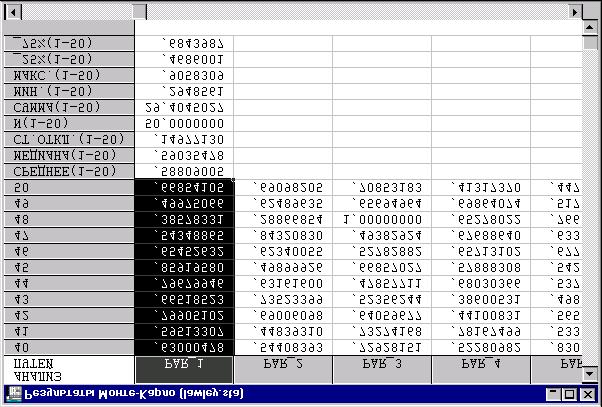
Task: Select row header 40
Action: [x=69, y=347]
